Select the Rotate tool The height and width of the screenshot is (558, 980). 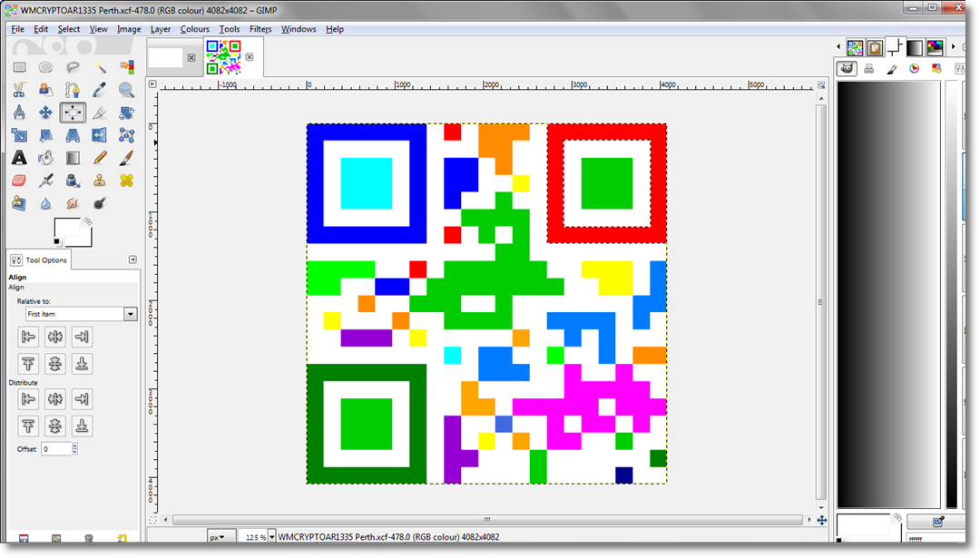pyautogui.click(x=126, y=113)
